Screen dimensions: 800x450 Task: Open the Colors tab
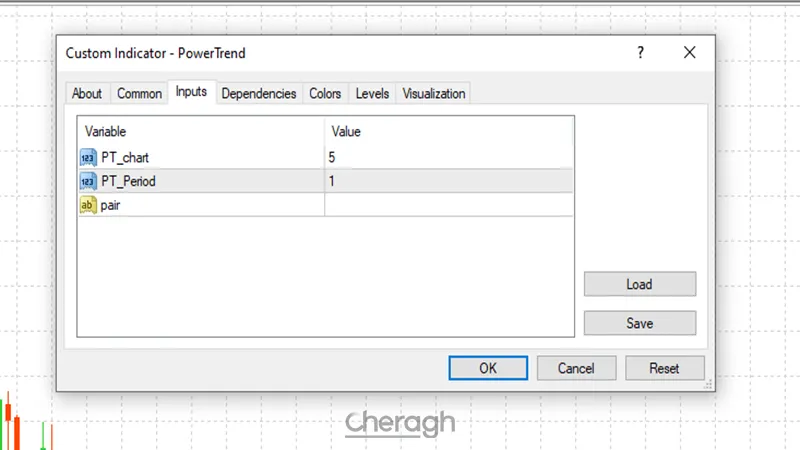pyautogui.click(x=325, y=93)
